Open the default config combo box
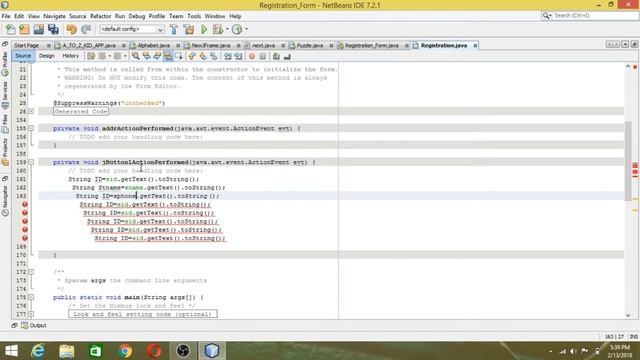This screenshot has width=640, height=360. [x=131, y=29]
